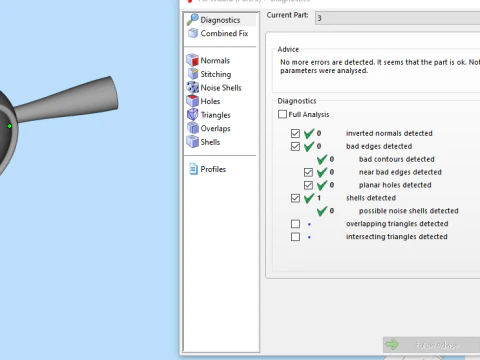The image size is (480, 360).
Task: Click the Current Part field
Action: click(397, 18)
